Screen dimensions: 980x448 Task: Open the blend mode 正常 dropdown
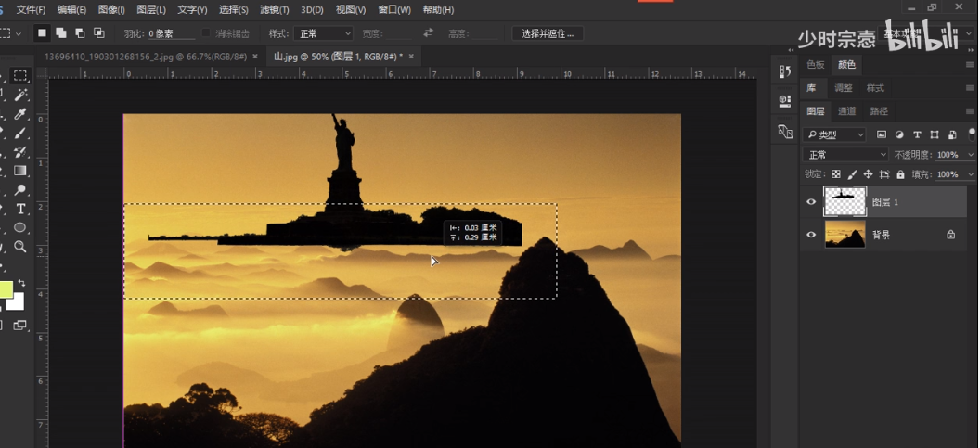(x=845, y=154)
